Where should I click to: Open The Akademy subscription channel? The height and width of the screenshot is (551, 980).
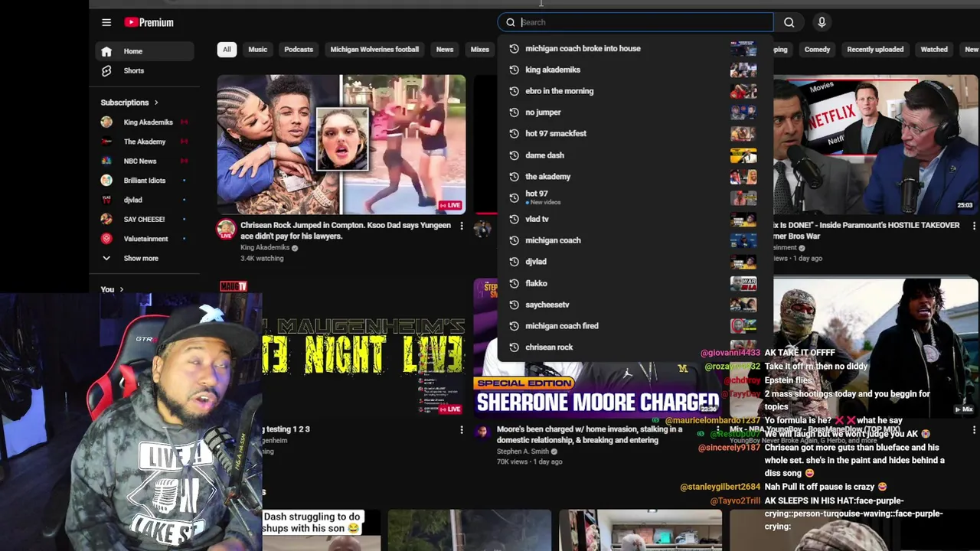pyautogui.click(x=145, y=142)
